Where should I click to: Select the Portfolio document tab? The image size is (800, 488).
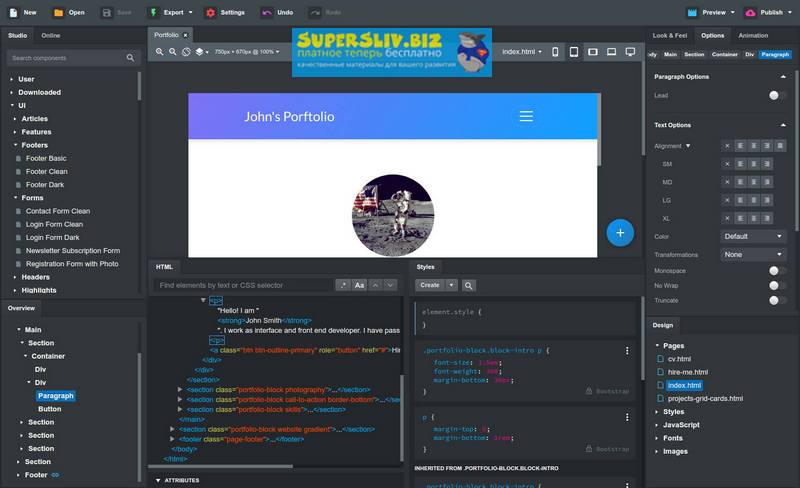point(166,35)
